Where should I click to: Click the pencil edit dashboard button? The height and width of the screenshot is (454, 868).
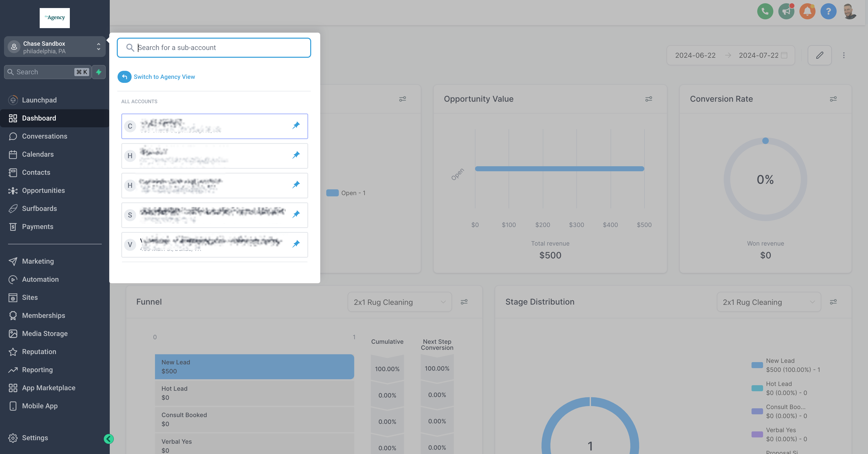tap(820, 55)
